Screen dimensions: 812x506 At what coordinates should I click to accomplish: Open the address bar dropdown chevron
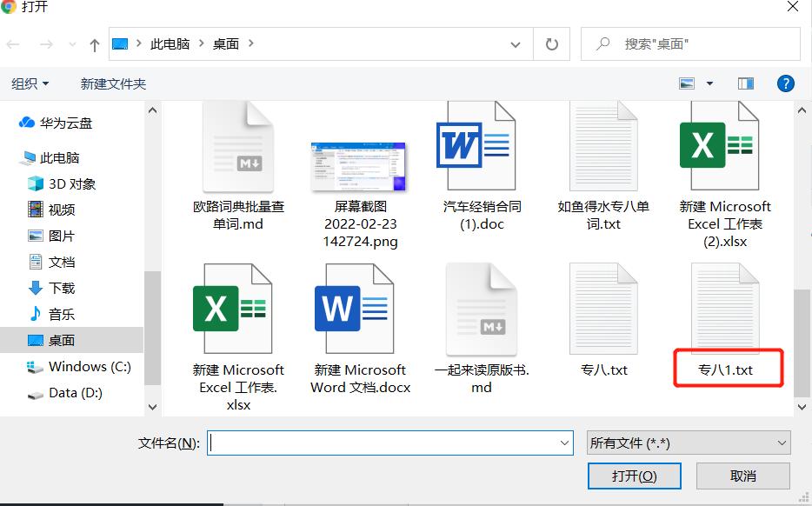click(516, 43)
